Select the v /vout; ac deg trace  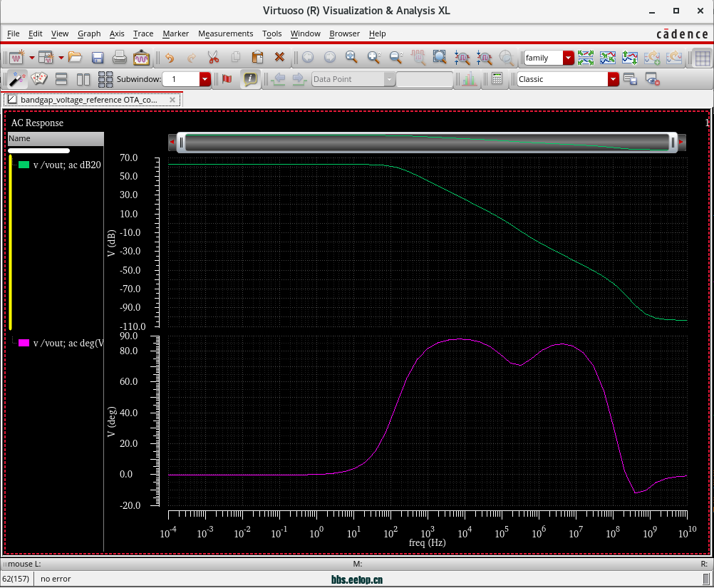(x=68, y=343)
